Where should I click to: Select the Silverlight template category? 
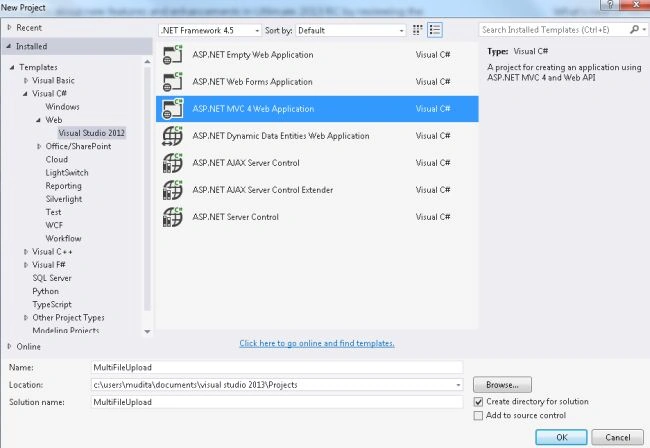click(x=64, y=199)
